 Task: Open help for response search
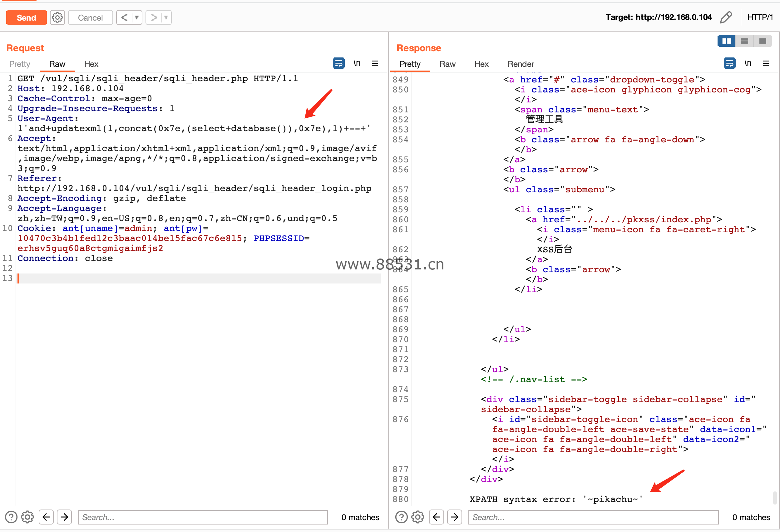pos(402,517)
